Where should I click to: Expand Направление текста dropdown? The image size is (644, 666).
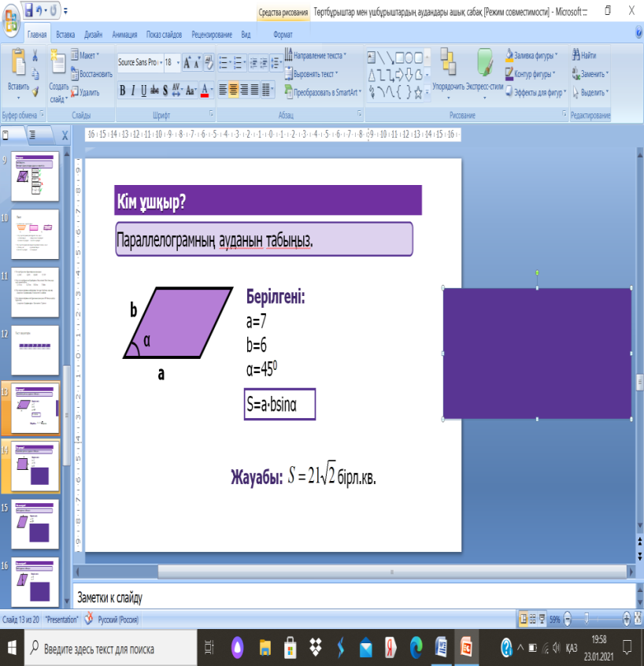316,55
